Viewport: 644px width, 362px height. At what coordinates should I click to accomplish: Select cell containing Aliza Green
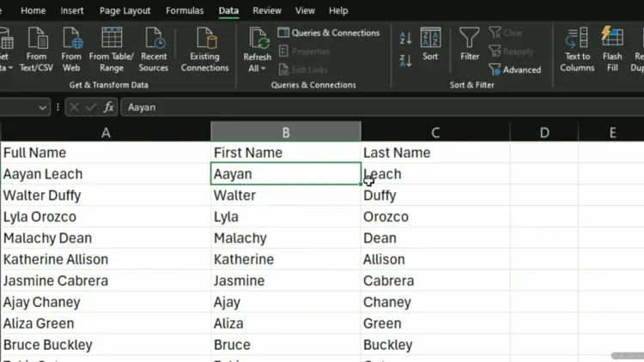point(106,323)
